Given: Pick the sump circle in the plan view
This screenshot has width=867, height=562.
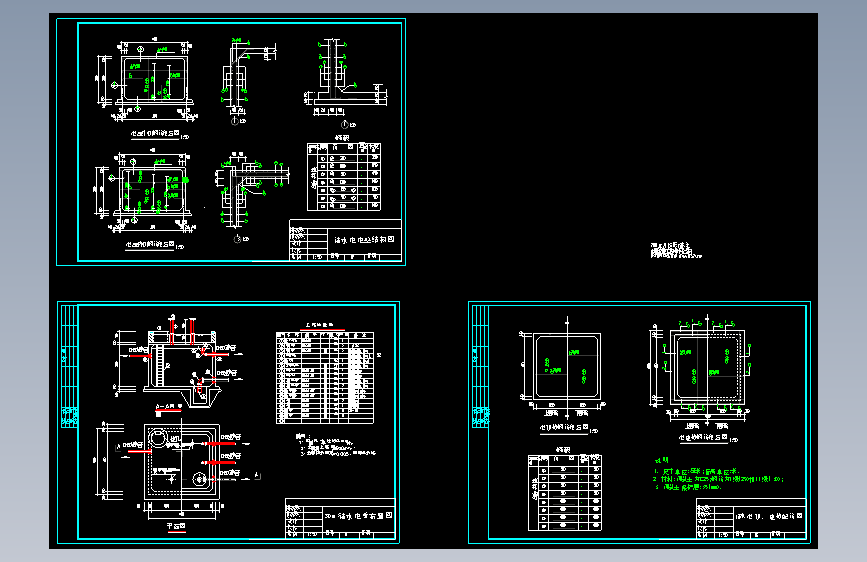Looking at the screenshot, I should [x=199, y=479].
